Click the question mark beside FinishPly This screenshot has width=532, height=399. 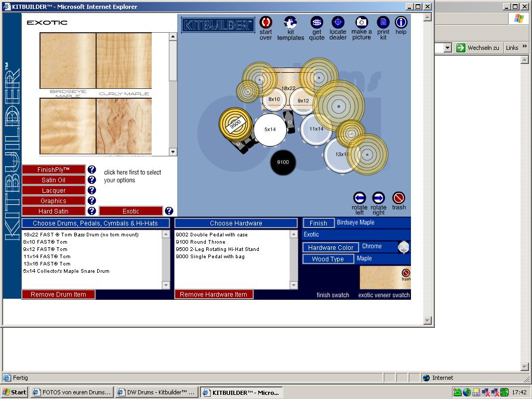[91, 169]
